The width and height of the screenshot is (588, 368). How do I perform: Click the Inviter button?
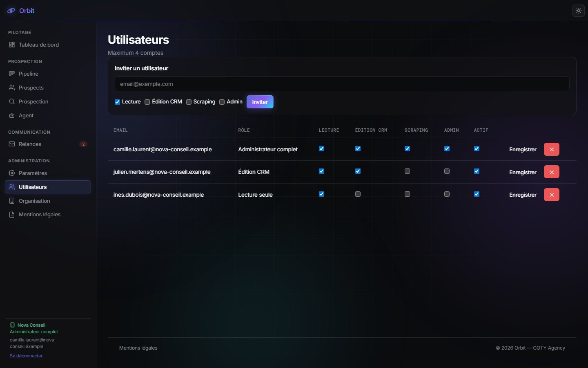tap(260, 102)
